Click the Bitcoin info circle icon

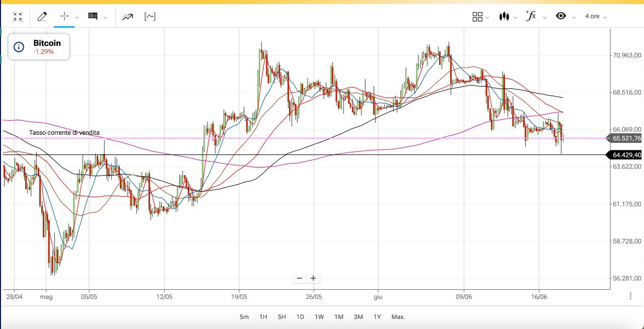click(x=19, y=47)
